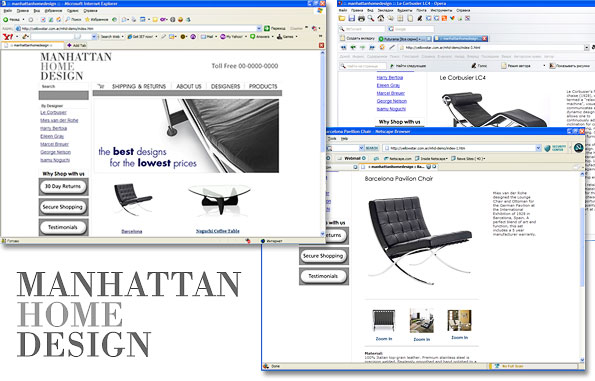Click 30 Day Returns button in IE window

(x=63, y=186)
